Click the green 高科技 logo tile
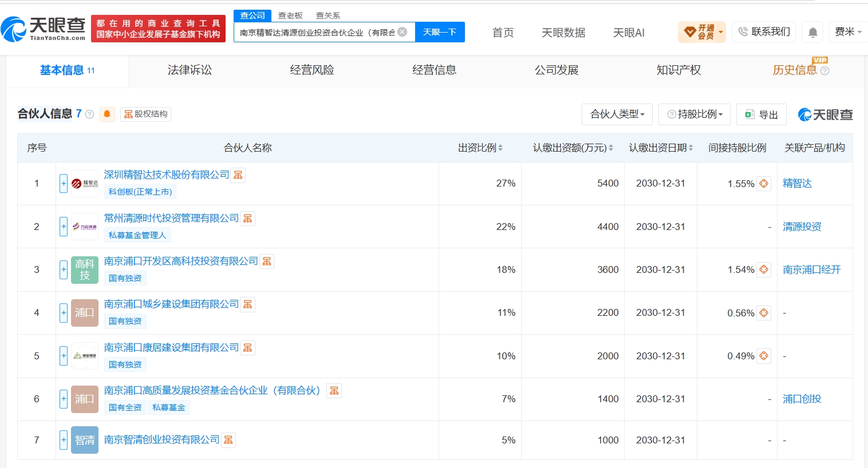 tap(85, 269)
